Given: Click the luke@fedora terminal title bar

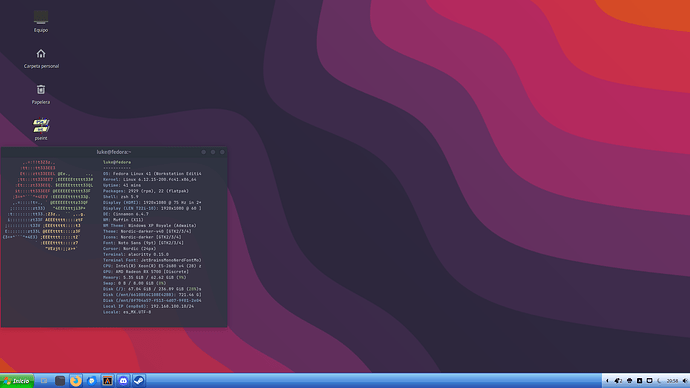Looking at the screenshot, I should pyautogui.click(x=114, y=152).
